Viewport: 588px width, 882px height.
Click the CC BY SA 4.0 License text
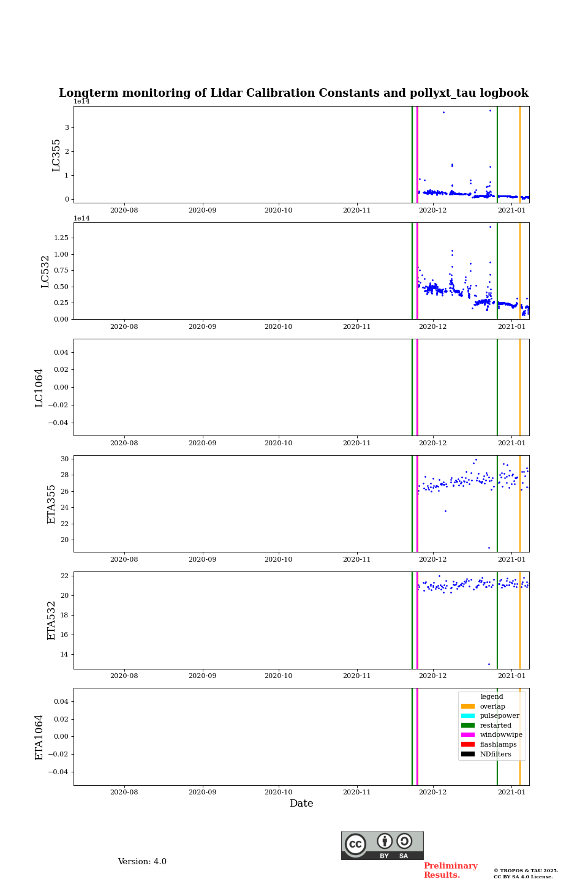[523, 876]
